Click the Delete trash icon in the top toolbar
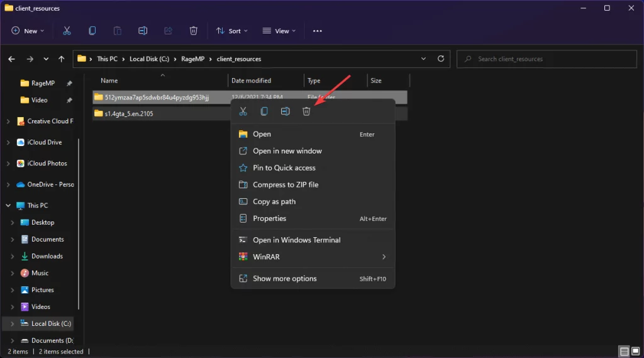Viewport: 644px width, 358px height. pos(194,31)
